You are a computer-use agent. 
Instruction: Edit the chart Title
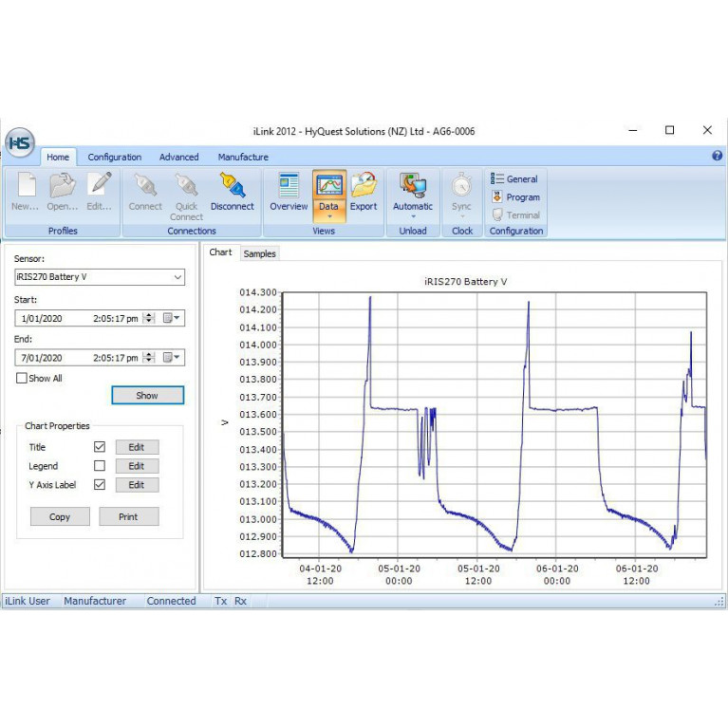[x=137, y=447]
